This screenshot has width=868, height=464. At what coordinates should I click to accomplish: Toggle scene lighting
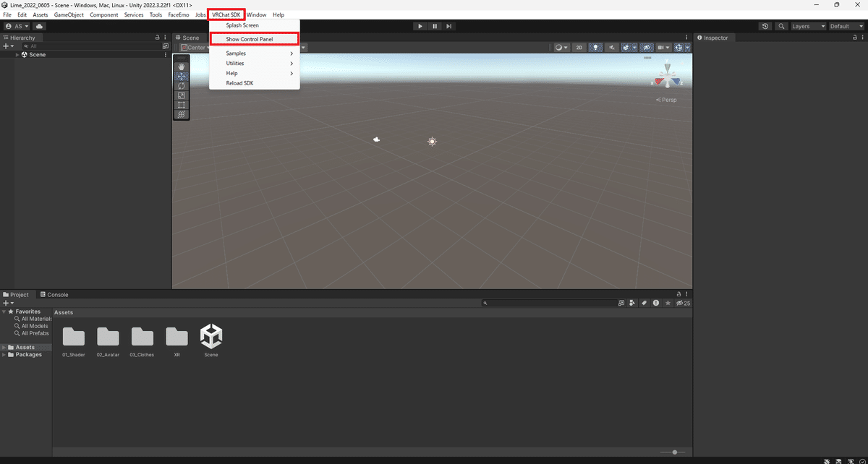pos(596,48)
